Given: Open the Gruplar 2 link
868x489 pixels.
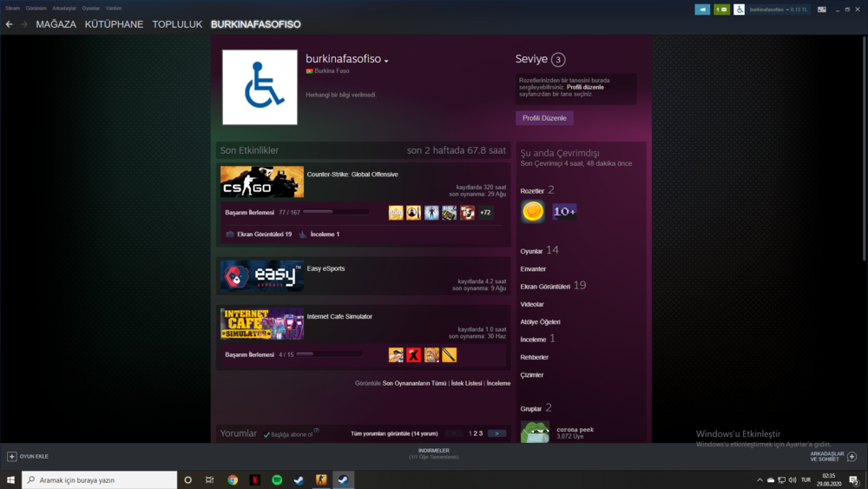Looking at the screenshot, I should (x=536, y=408).
